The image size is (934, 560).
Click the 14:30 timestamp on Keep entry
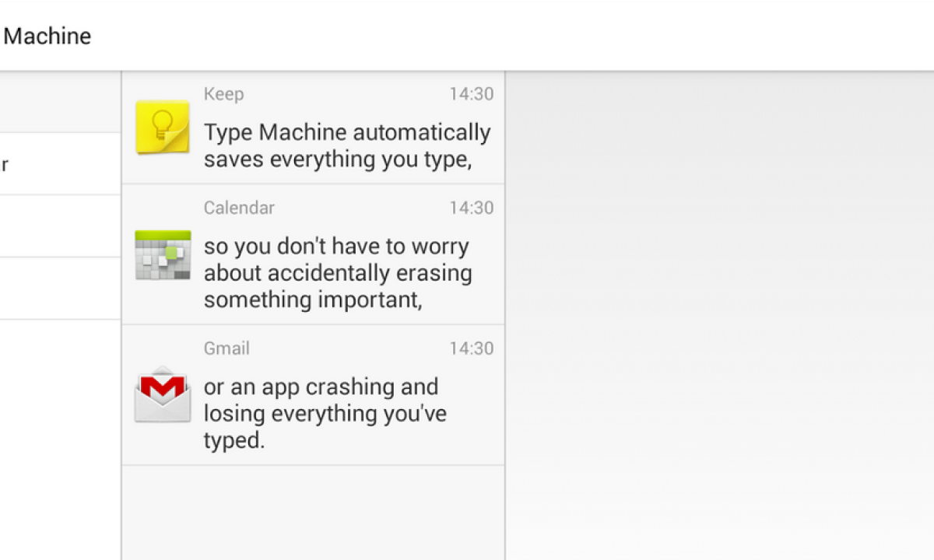471,94
